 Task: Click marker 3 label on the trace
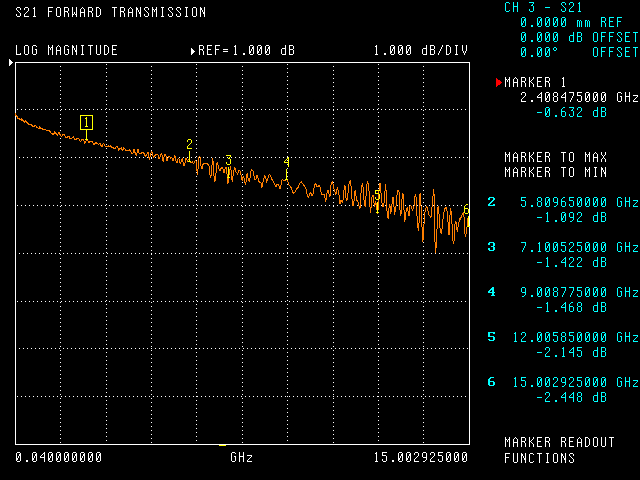(x=228, y=160)
